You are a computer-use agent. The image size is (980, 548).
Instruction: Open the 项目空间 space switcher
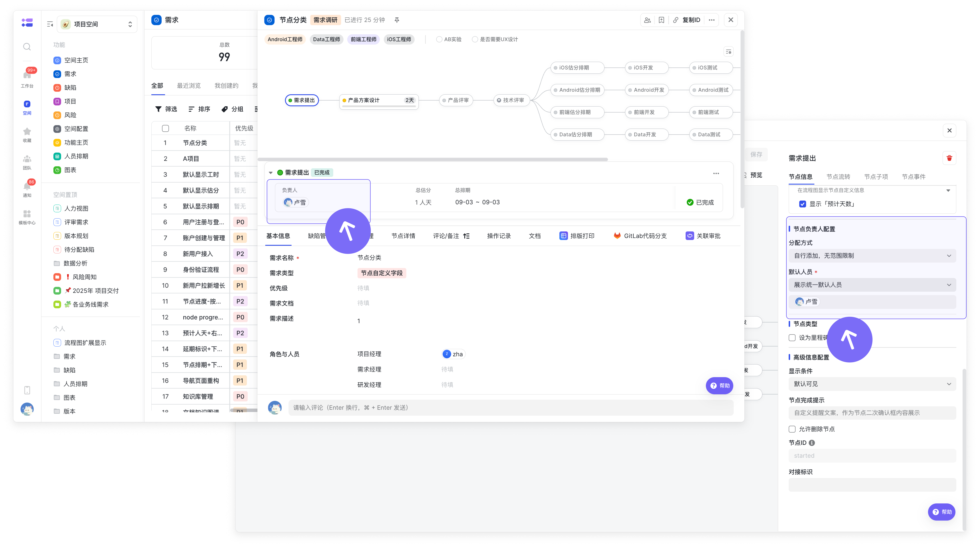(97, 24)
